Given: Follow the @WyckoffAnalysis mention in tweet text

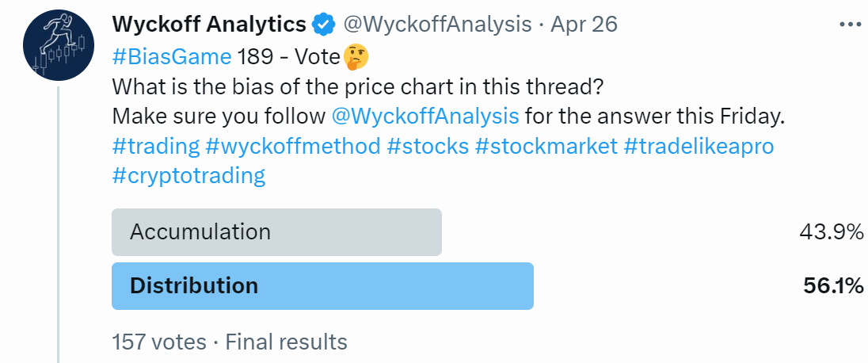Looking at the screenshot, I should [425, 116].
